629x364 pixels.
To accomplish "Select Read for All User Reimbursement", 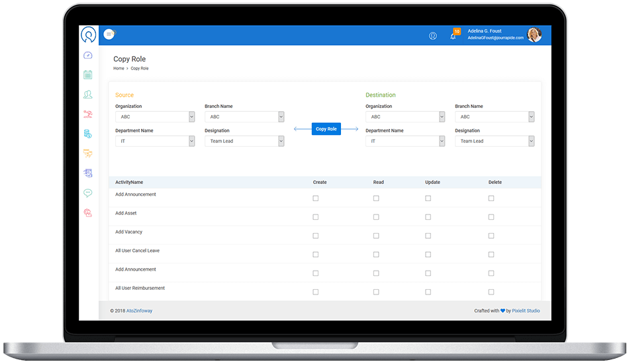I will [376, 292].
